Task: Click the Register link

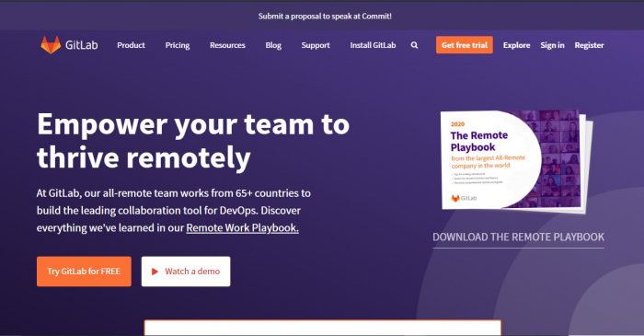Action: coord(589,45)
